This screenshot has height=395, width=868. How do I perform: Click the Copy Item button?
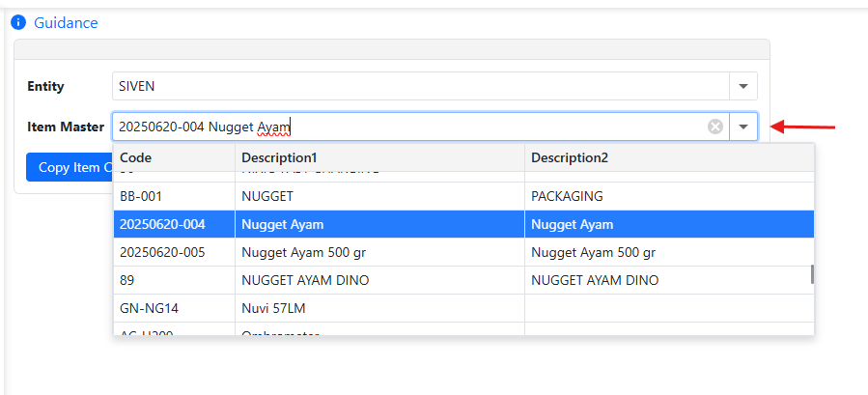click(x=70, y=167)
